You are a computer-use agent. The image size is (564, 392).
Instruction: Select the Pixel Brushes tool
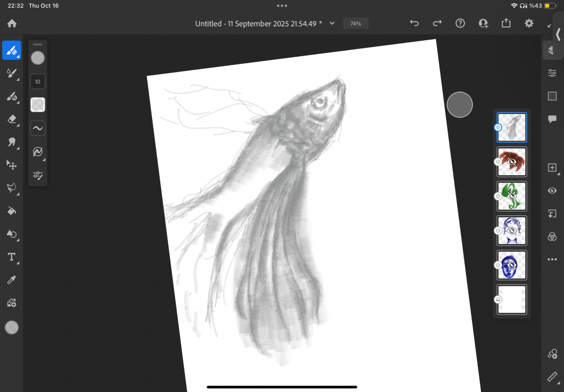12,51
